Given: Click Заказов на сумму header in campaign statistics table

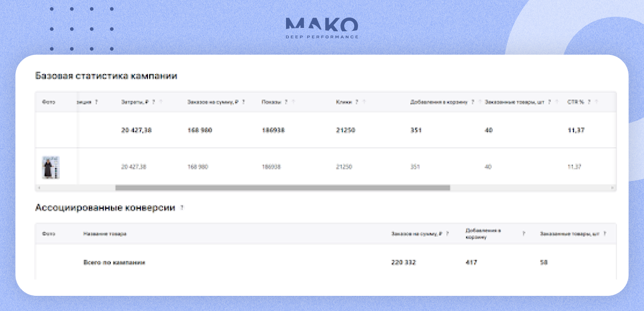Looking at the screenshot, I should [213, 102].
